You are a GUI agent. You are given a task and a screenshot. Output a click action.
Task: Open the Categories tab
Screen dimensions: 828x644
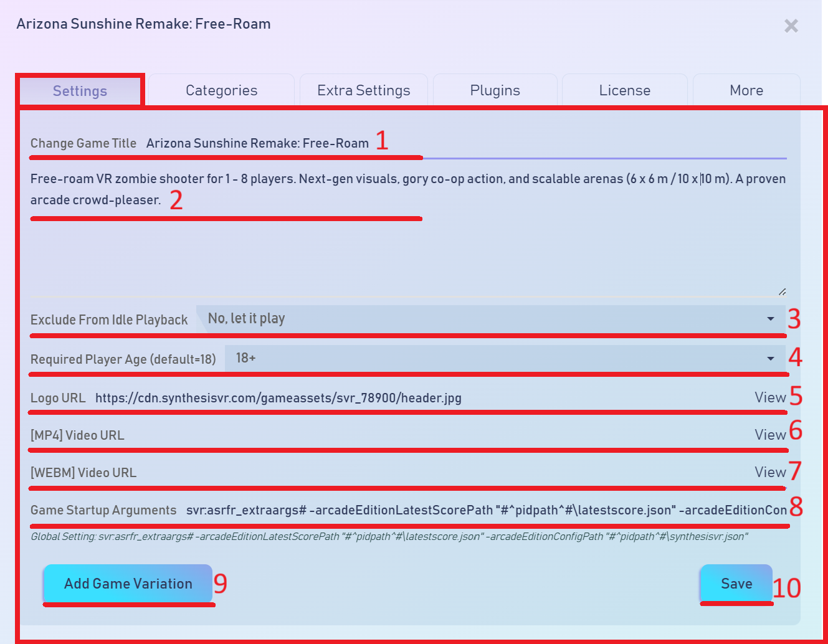(221, 90)
